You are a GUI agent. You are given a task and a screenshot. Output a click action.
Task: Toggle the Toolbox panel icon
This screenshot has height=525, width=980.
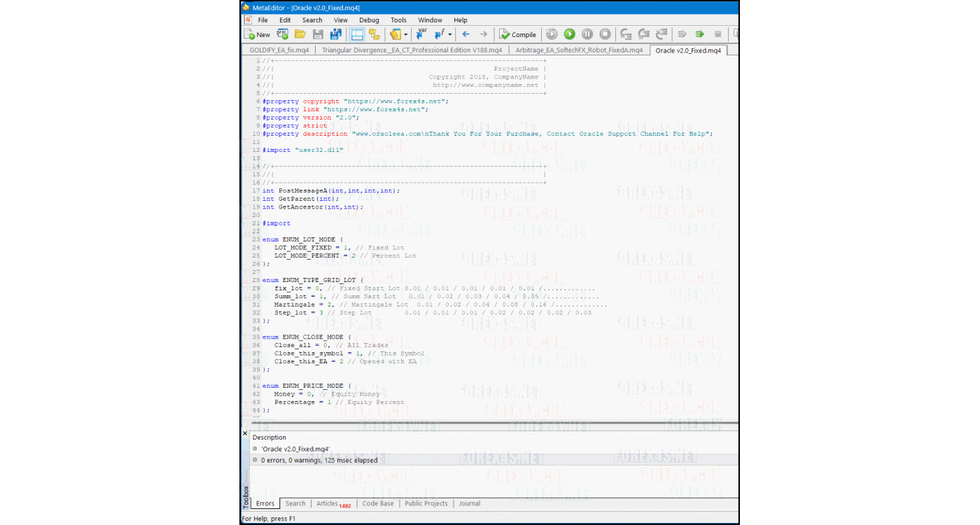tap(374, 34)
